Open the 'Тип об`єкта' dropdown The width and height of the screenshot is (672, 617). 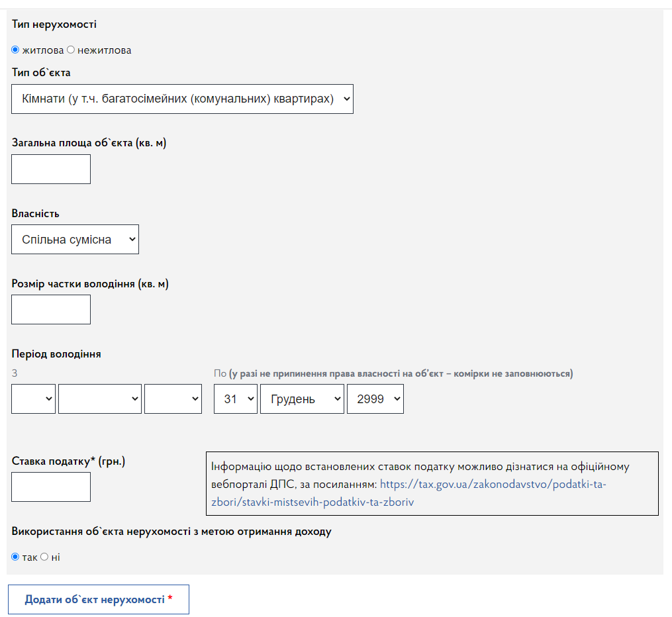[x=182, y=99]
